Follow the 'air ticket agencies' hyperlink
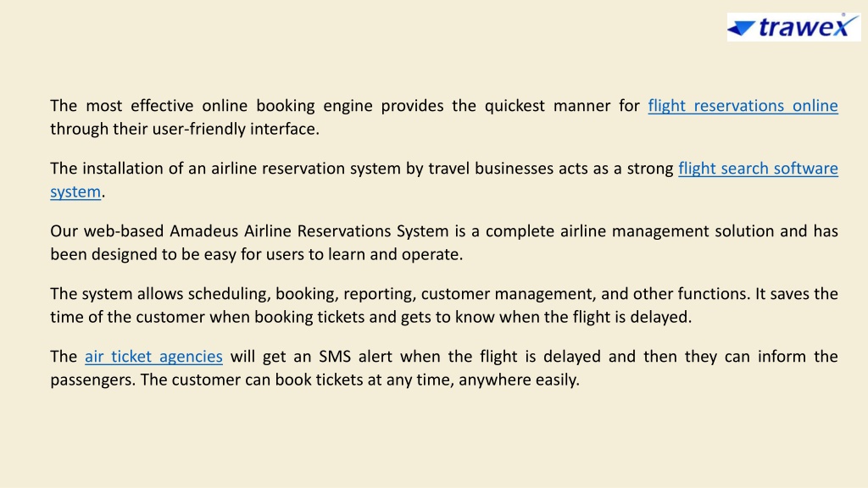The width and height of the screenshot is (868, 488). pyautogui.click(x=154, y=357)
